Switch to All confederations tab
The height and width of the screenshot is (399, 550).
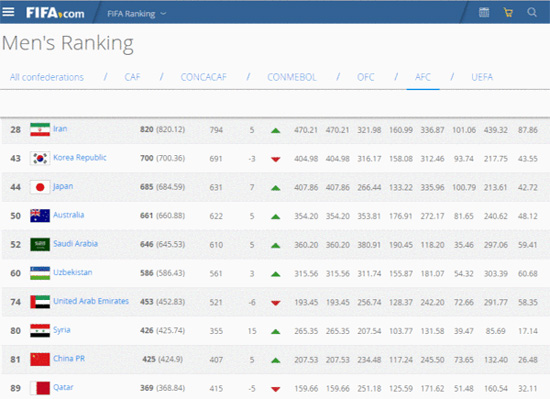pyautogui.click(x=47, y=77)
